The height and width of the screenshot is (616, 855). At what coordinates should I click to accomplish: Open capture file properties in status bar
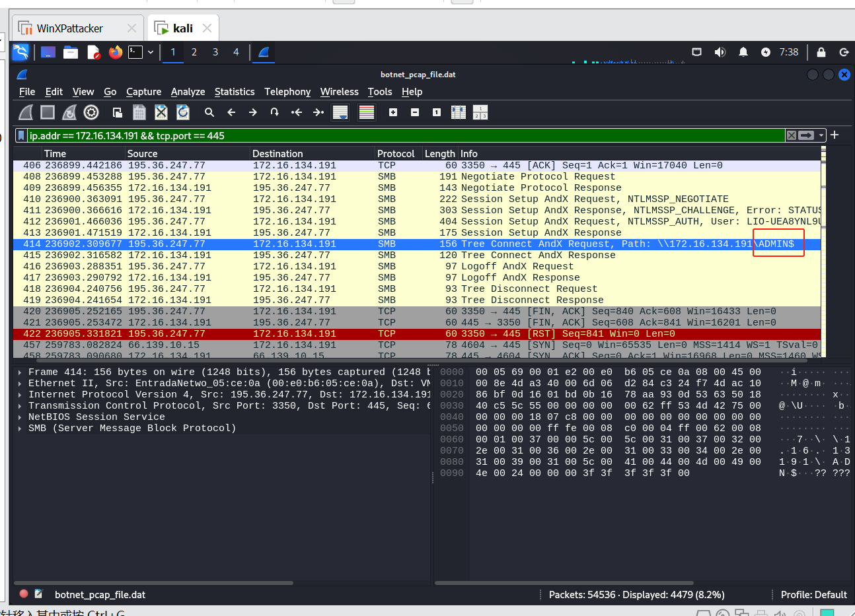coord(38,594)
